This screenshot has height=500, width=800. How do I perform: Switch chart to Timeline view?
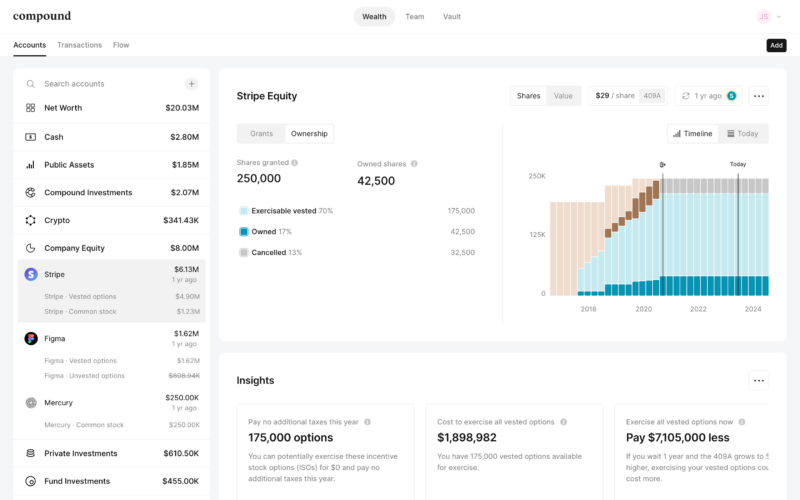pyautogui.click(x=693, y=134)
